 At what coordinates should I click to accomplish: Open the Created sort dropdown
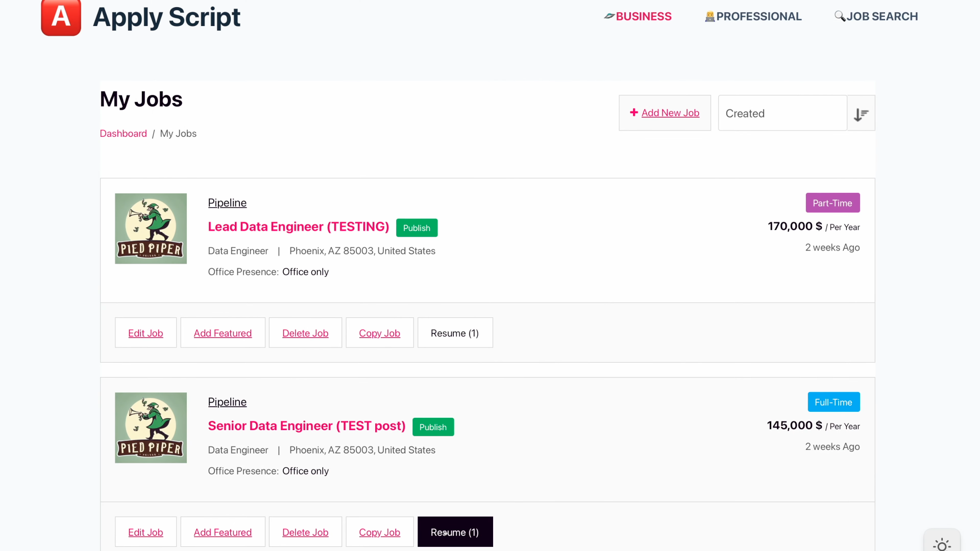[x=782, y=113]
